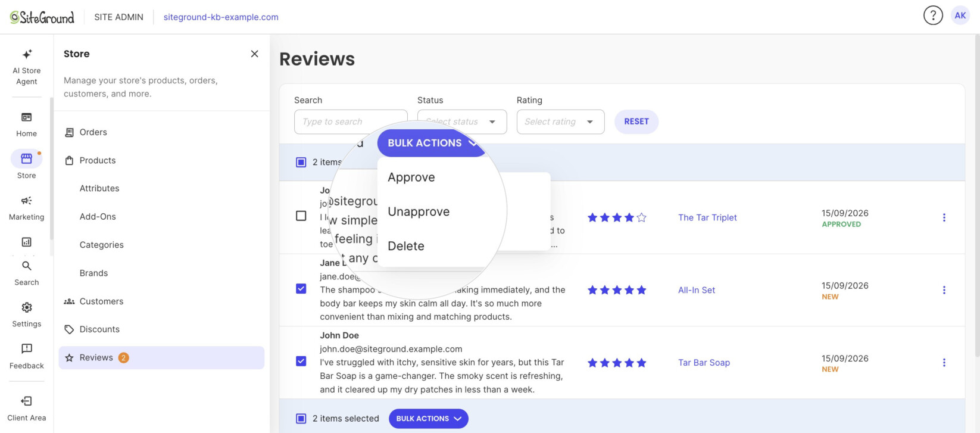Choose Delete from bulk actions menu
Screen dimensions: 980x433
point(406,246)
